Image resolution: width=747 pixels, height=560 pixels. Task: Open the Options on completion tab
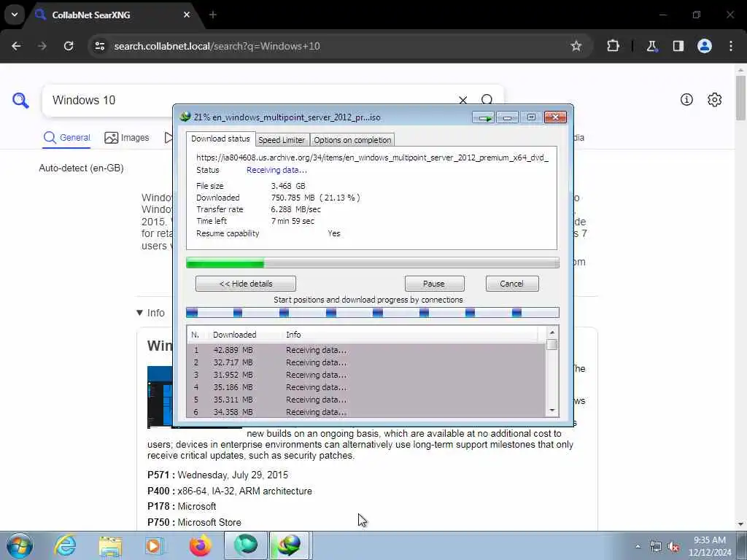pyautogui.click(x=352, y=140)
